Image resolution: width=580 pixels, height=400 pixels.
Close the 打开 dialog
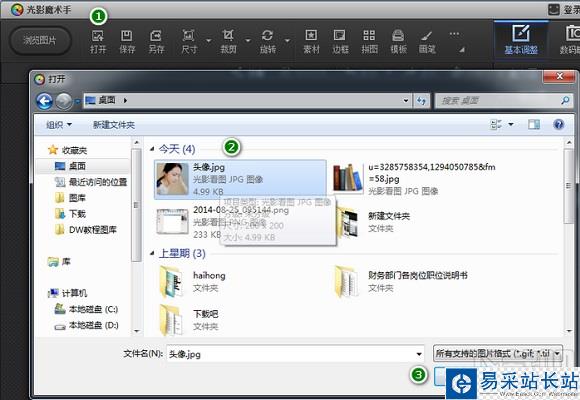click(560, 76)
